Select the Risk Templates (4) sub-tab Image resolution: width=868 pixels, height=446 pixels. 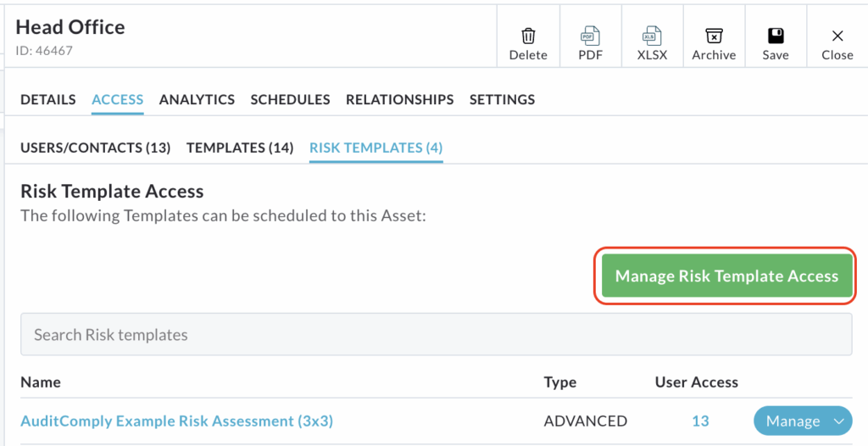pos(376,148)
